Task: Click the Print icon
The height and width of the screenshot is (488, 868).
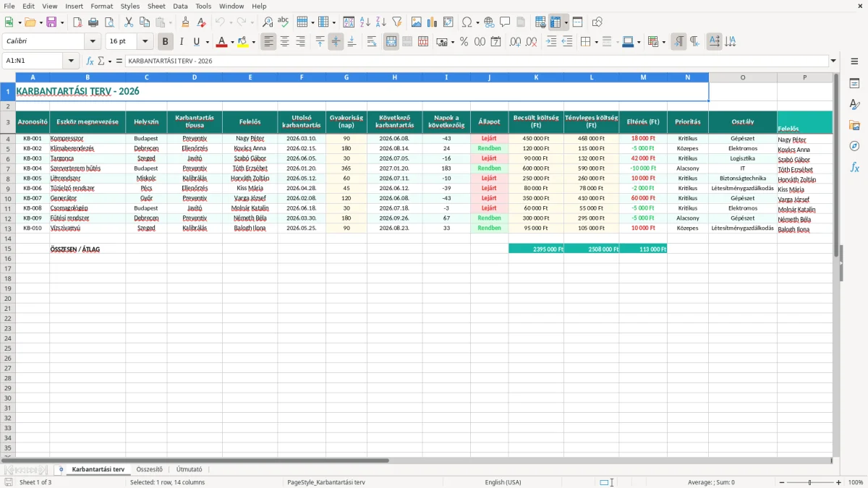Action: (93, 22)
